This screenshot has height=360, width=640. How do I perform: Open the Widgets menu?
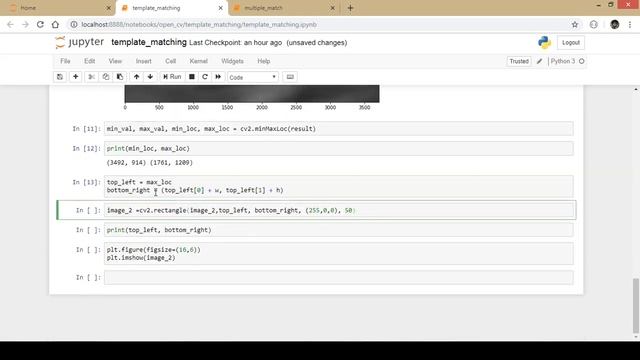coord(232,61)
